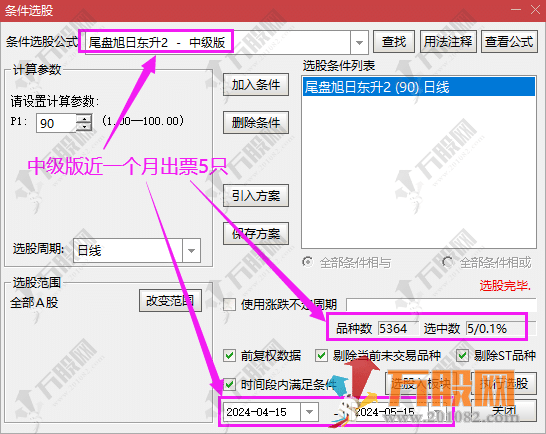Select 全部条件相与 radio button
Image resolution: width=546 pixels, height=434 pixels.
[307, 262]
